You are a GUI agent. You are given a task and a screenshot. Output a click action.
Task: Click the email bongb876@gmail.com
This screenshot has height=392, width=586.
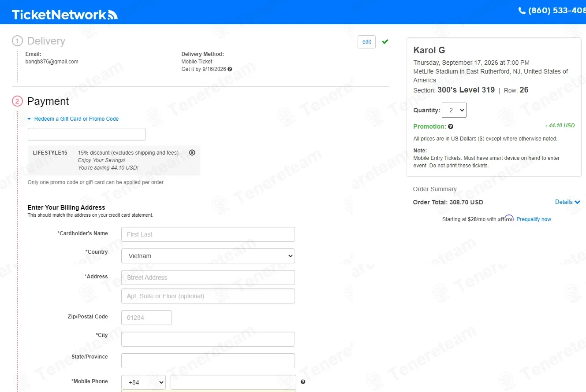coord(52,62)
